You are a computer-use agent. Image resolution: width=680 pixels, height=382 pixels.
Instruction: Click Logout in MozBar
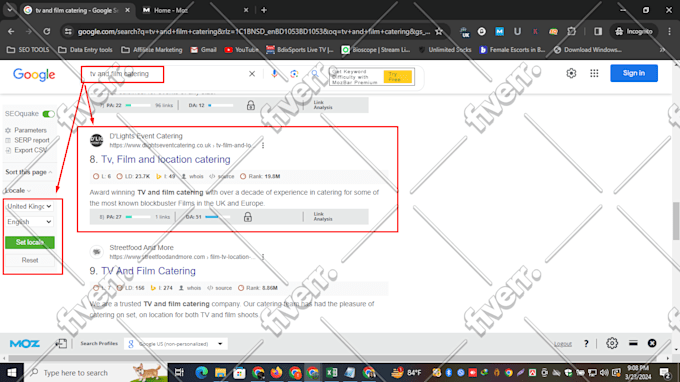tap(563, 344)
